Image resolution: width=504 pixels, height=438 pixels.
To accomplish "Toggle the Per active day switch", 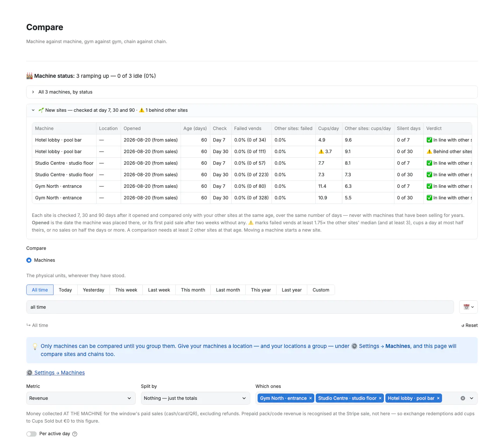I will click(31, 434).
